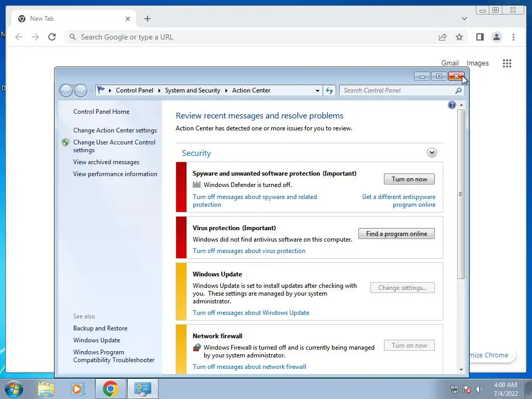The image size is (532, 399).
Task: Click Chrome's forward navigation arrow
Action: pos(35,37)
